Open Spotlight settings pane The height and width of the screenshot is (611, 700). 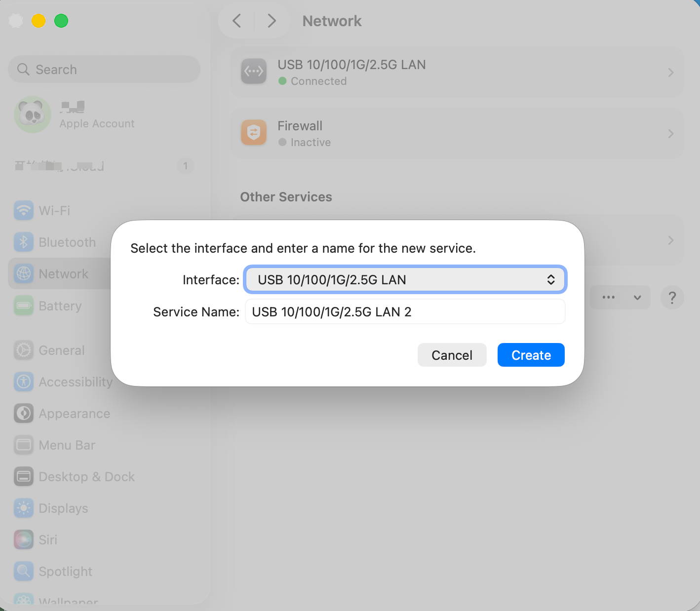pos(104,571)
